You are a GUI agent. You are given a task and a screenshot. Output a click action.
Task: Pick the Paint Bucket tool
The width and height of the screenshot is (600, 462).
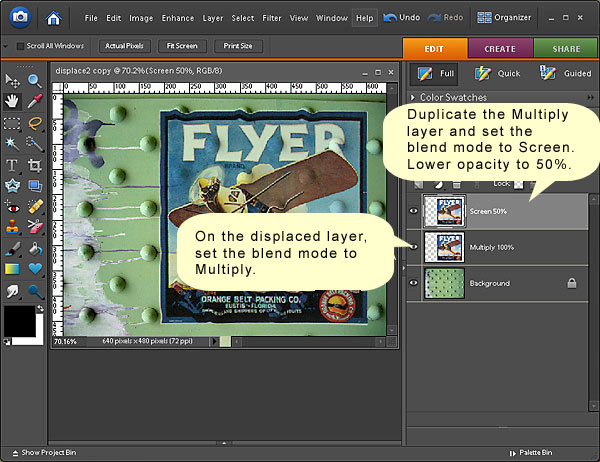click(35, 249)
